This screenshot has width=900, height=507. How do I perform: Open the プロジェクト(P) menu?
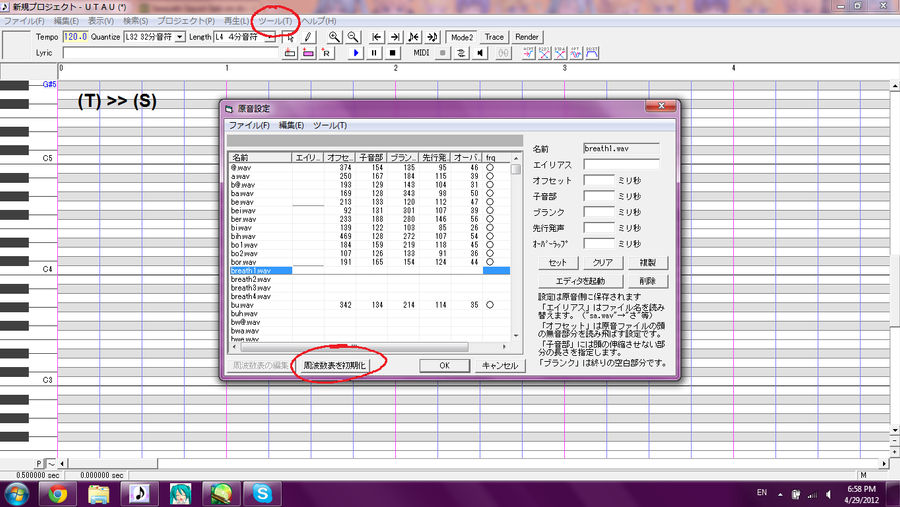tap(186, 21)
